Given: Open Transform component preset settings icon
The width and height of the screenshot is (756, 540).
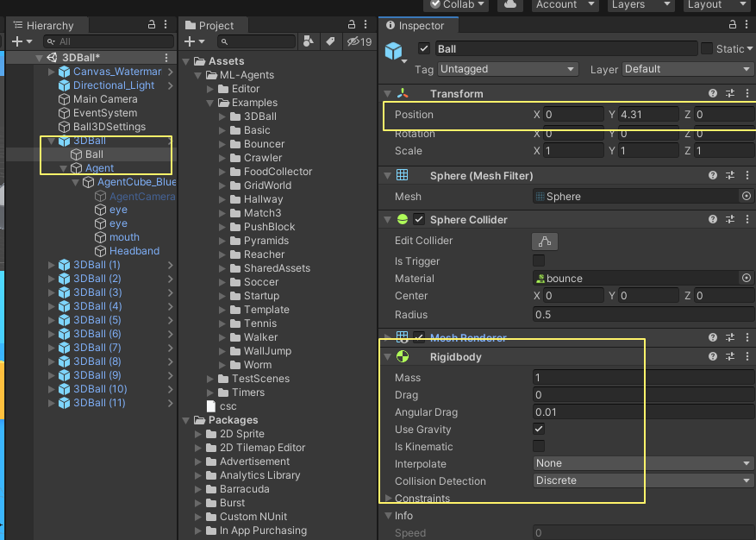Looking at the screenshot, I should pos(730,93).
